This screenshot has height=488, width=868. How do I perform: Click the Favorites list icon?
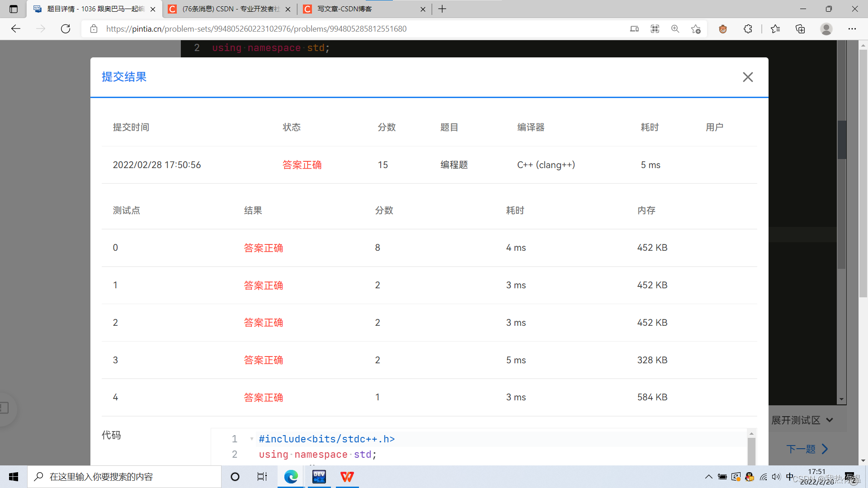[x=775, y=28]
